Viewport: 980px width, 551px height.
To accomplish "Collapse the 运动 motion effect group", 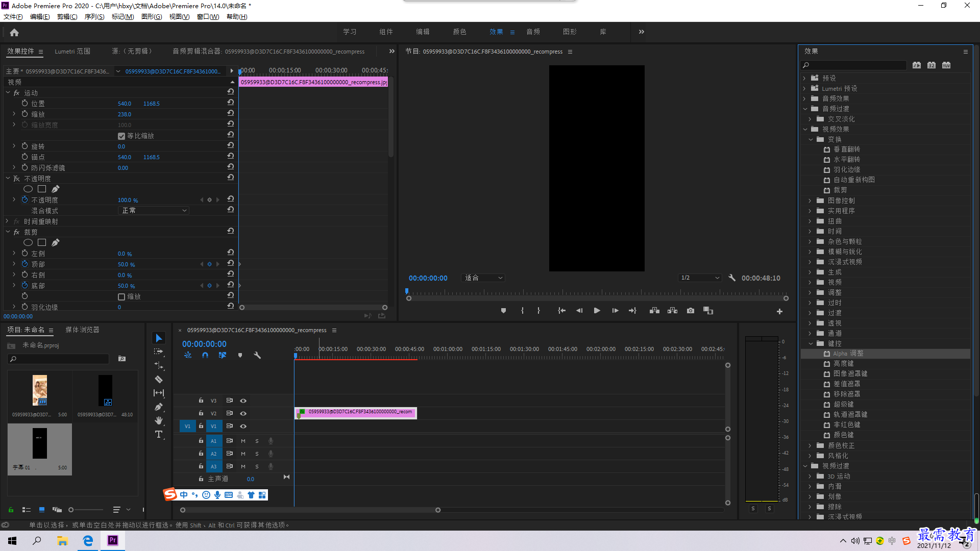I will tap(8, 93).
